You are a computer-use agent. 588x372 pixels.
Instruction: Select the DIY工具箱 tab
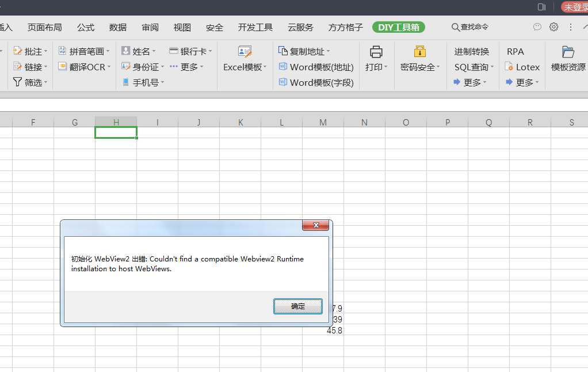(399, 28)
